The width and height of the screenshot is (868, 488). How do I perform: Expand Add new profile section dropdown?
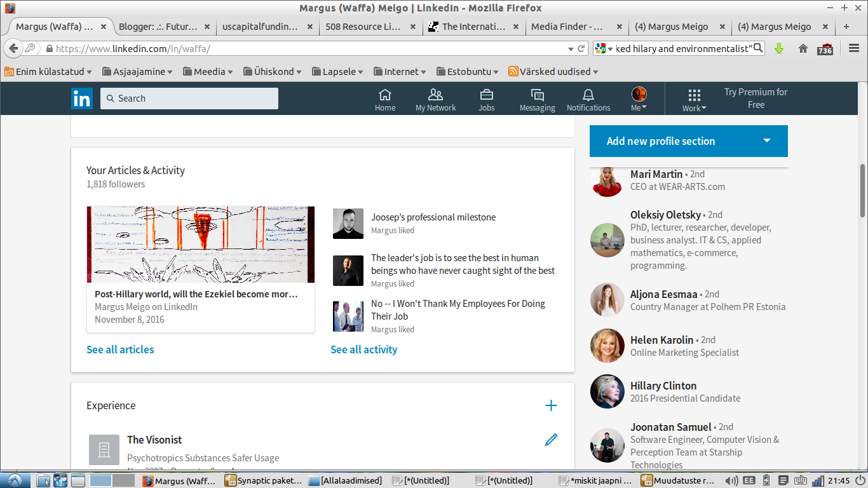coord(767,141)
